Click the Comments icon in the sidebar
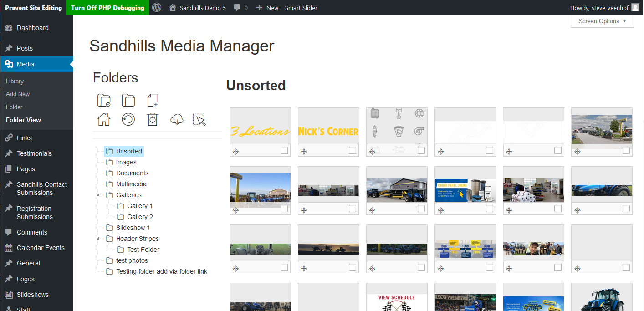This screenshot has height=311, width=644. 9,232
